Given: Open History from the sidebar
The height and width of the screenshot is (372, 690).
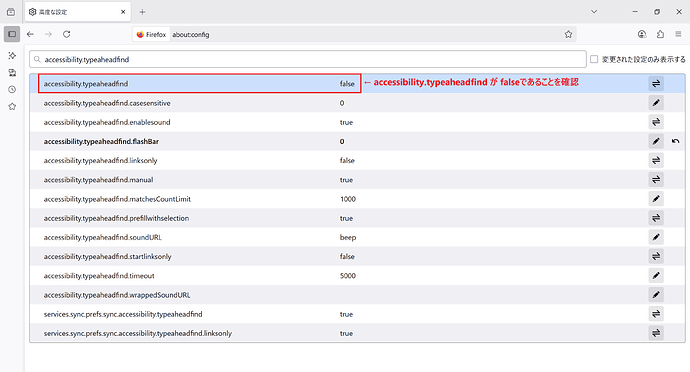Looking at the screenshot, I should click(x=12, y=89).
